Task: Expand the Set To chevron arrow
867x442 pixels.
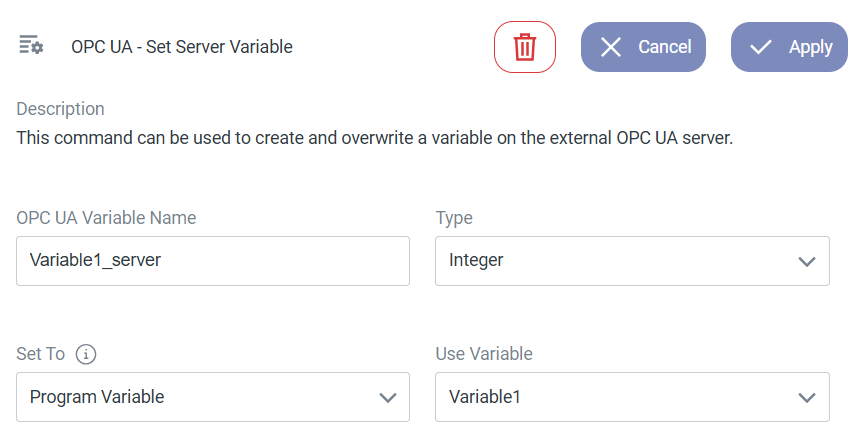Action: click(388, 397)
